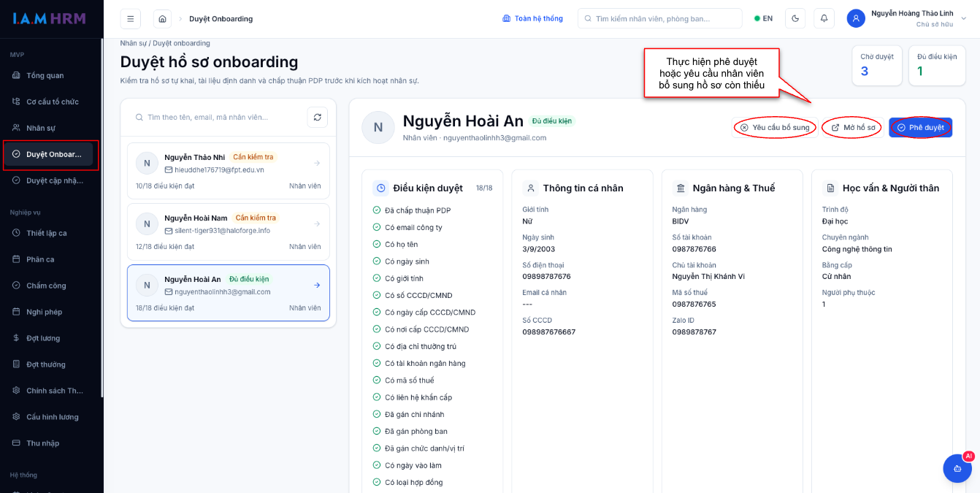Screen dimensions: 980x493
Task: Click the Nhân sự / Duyệt onboarding breadcrumb path
Action: (165, 43)
